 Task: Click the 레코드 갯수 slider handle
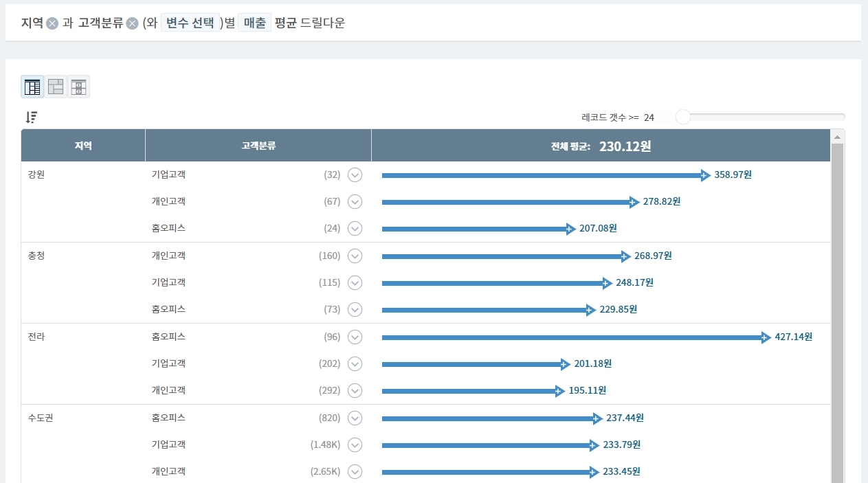[682, 117]
